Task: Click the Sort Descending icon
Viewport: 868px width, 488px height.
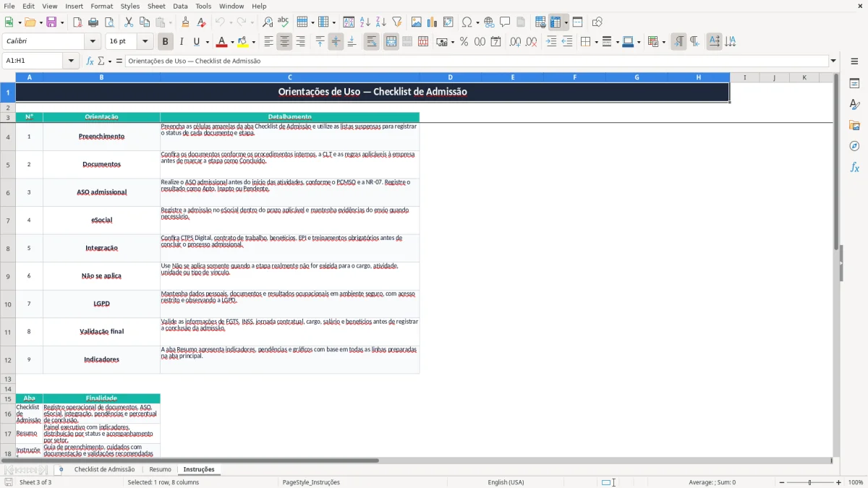Action: (x=381, y=22)
